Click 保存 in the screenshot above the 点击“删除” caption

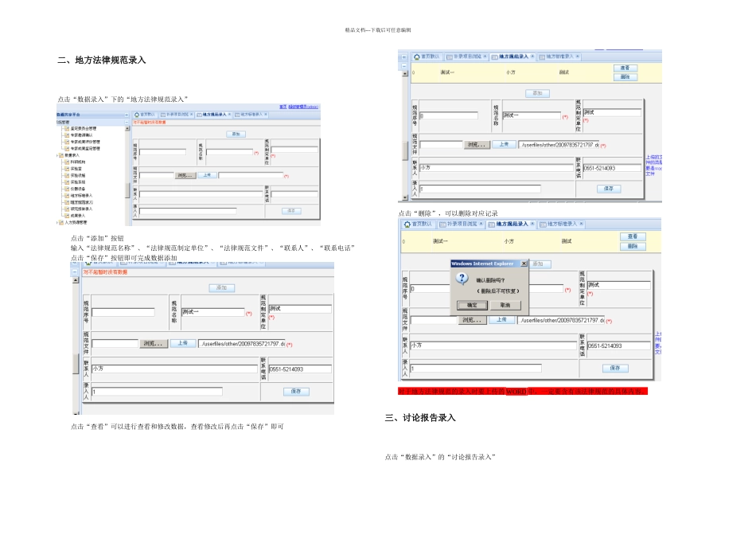(x=609, y=189)
